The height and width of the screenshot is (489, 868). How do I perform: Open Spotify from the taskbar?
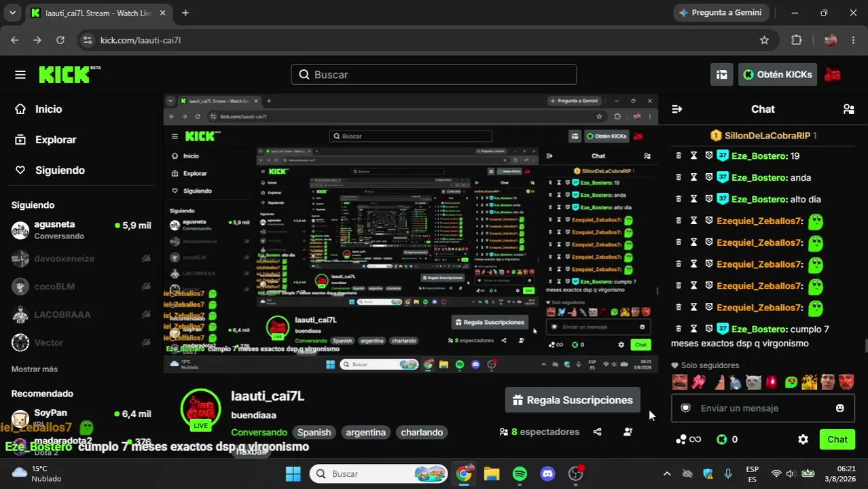[x=520, y=473]
